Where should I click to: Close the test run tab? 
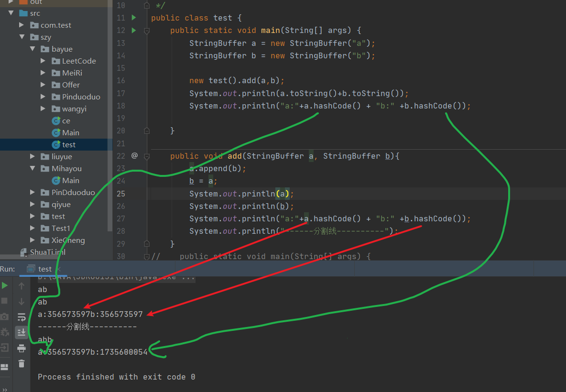tap(59, 269)
